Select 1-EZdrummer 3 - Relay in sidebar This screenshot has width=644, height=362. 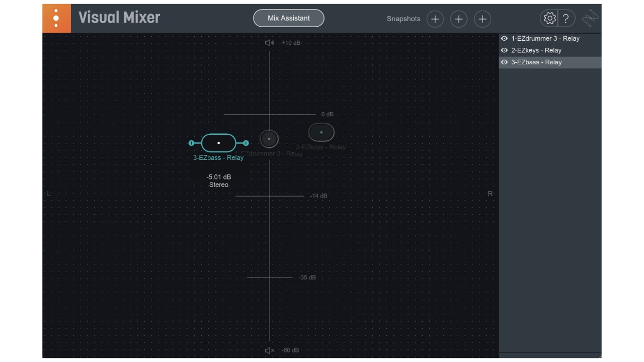tap(545, 38)
